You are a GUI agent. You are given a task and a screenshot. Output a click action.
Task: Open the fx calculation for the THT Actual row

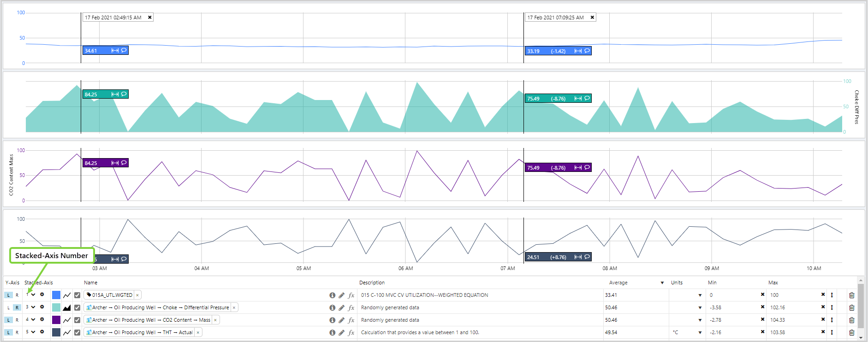point(351,332)
